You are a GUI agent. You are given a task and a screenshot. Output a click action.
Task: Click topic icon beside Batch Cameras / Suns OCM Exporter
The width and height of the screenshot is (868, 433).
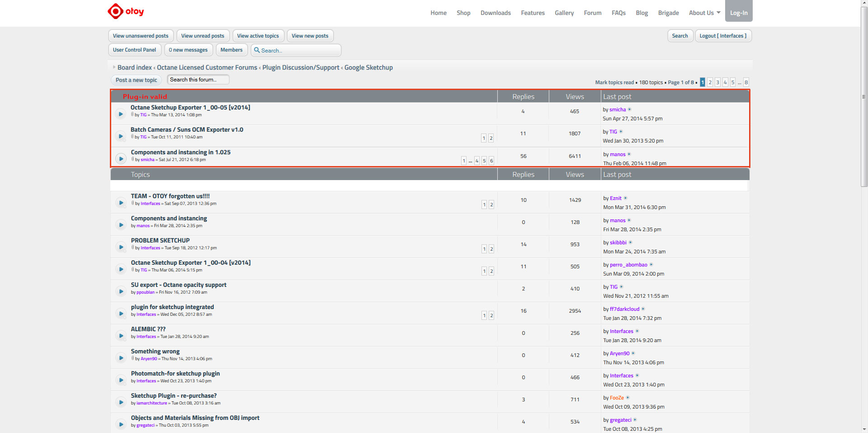coord(120,136)
